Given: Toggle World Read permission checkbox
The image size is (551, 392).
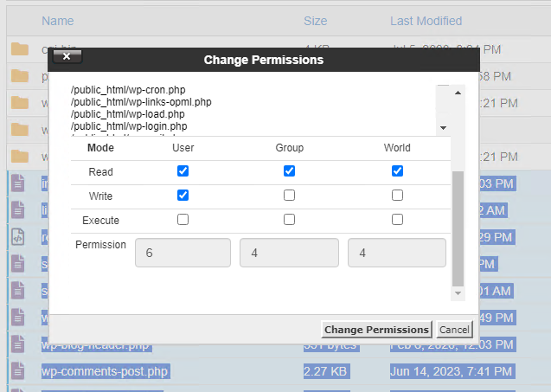Looking at the screenshot, I should click(397, 171).
